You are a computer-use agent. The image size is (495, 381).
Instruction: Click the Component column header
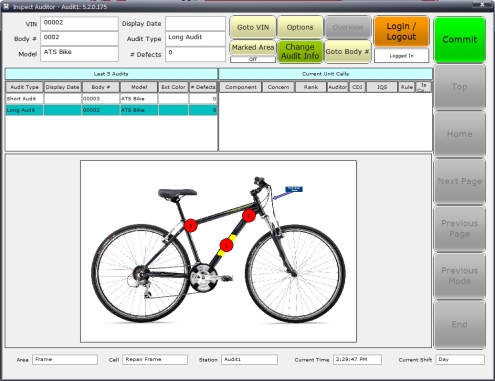tap(241, 87)
